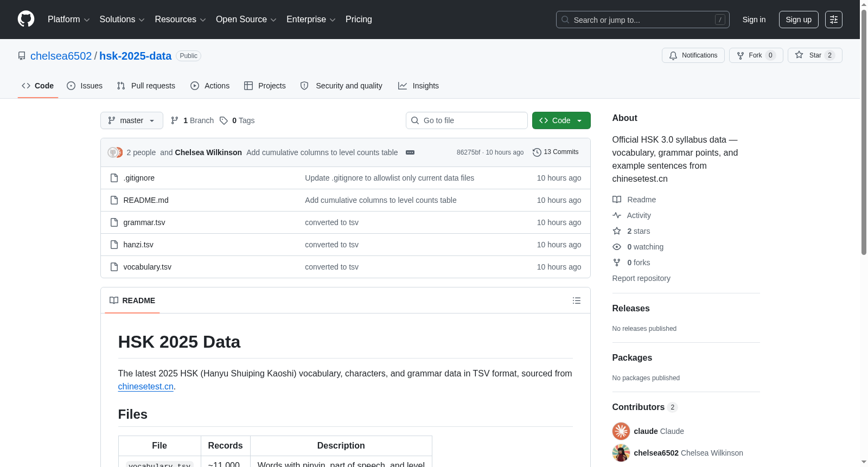Click the 2 people authors link

[141, 152]
